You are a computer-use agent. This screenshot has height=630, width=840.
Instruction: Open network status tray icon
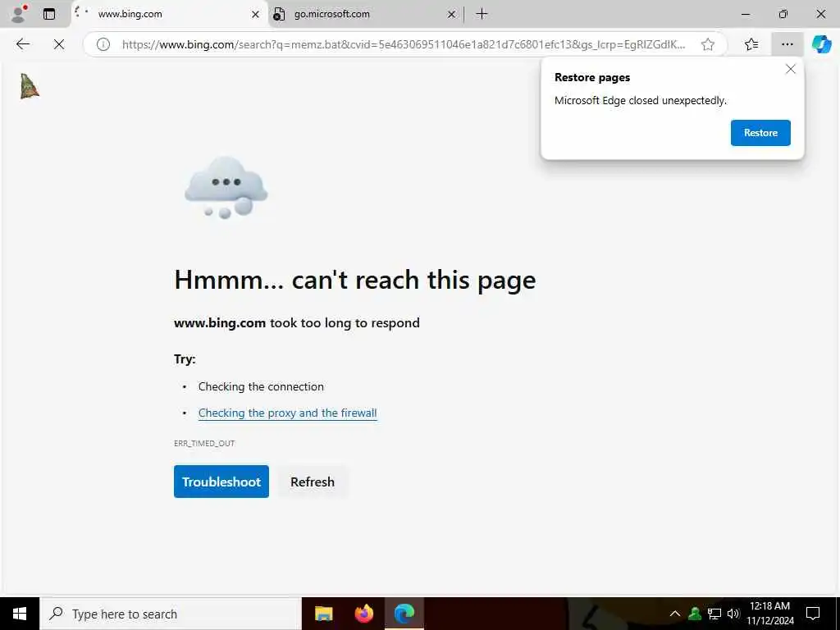(x=714, y=614)
